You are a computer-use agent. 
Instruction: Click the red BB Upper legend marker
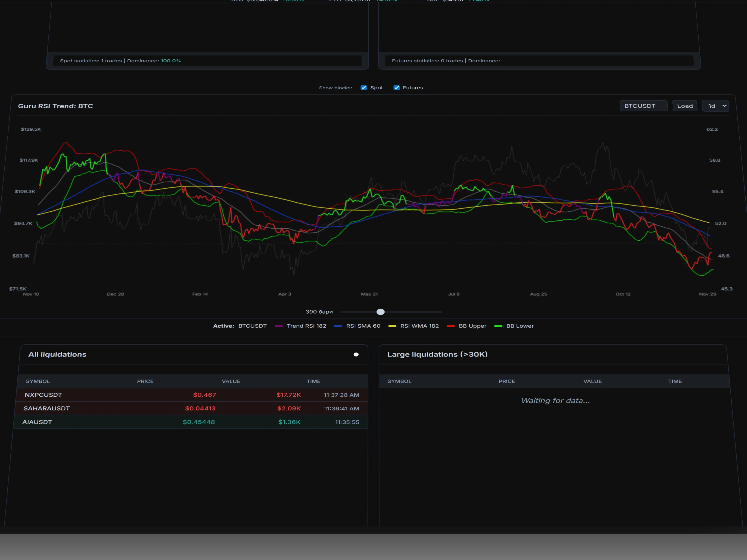coord(451,326)
